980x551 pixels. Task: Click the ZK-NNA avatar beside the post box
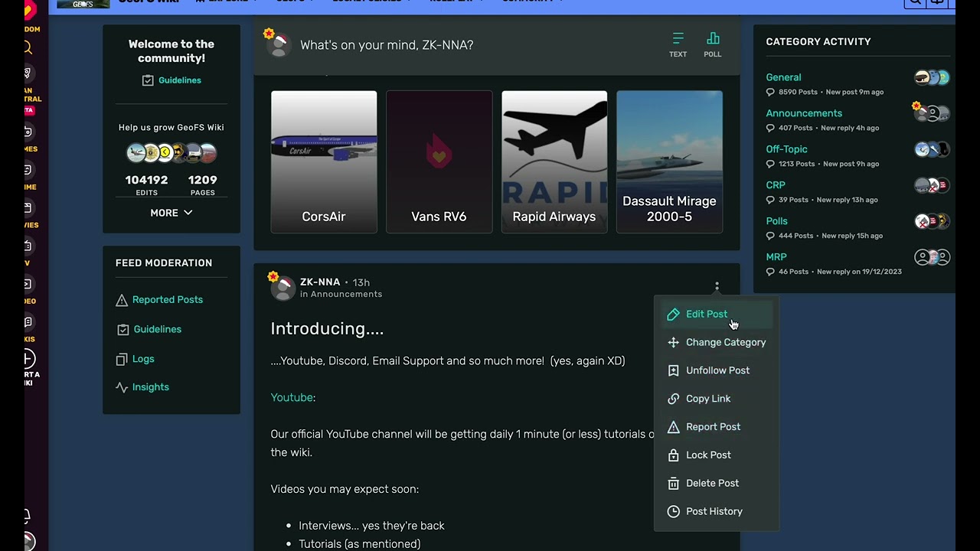tap(279, 44)
